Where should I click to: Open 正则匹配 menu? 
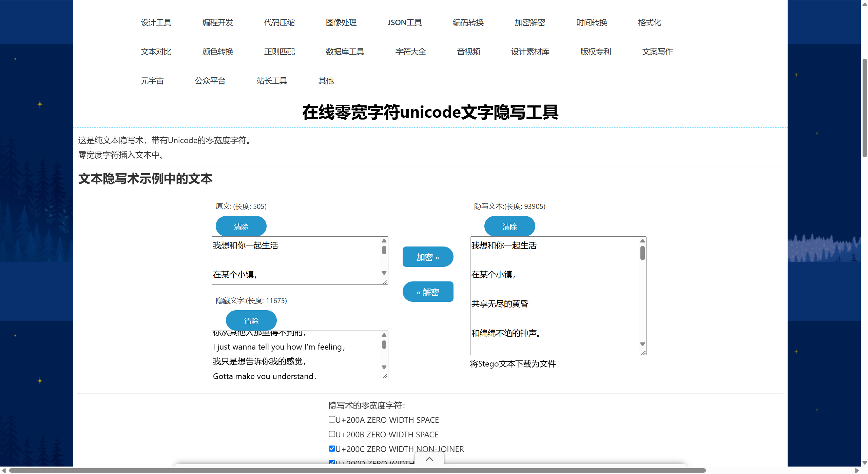click(x=279, y=52)
